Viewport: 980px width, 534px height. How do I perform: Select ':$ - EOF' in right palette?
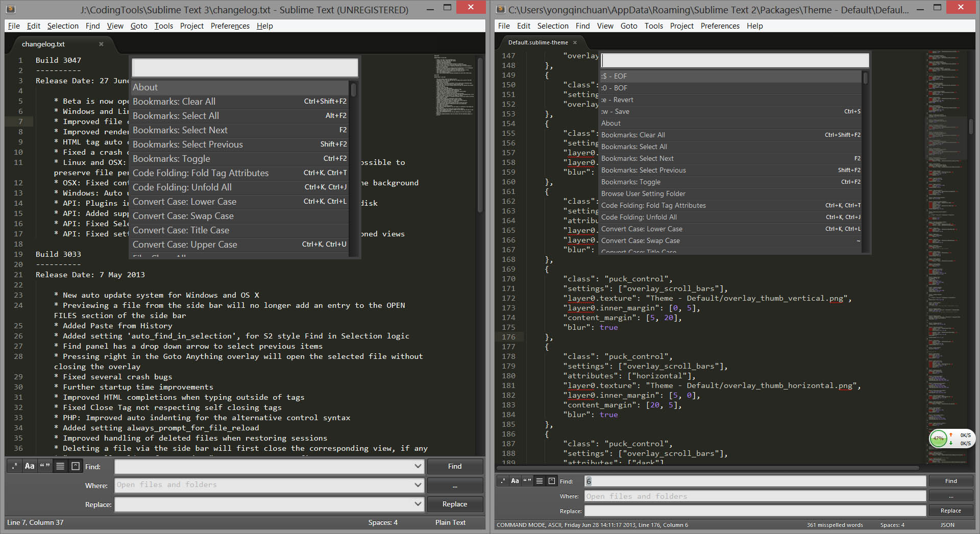coord(731,76)
